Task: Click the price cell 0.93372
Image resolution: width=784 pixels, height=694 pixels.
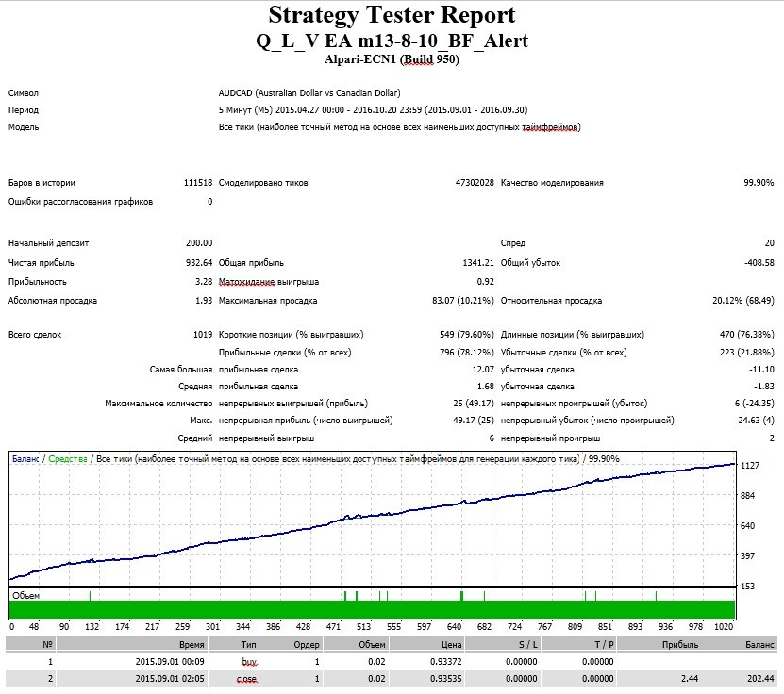Action: [x=446, y=662]
